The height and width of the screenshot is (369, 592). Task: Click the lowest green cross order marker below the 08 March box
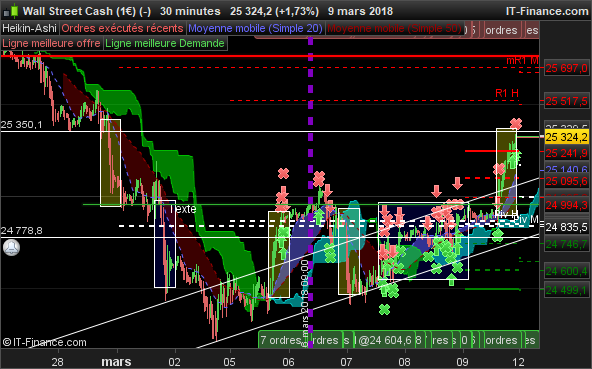point(384,310)
